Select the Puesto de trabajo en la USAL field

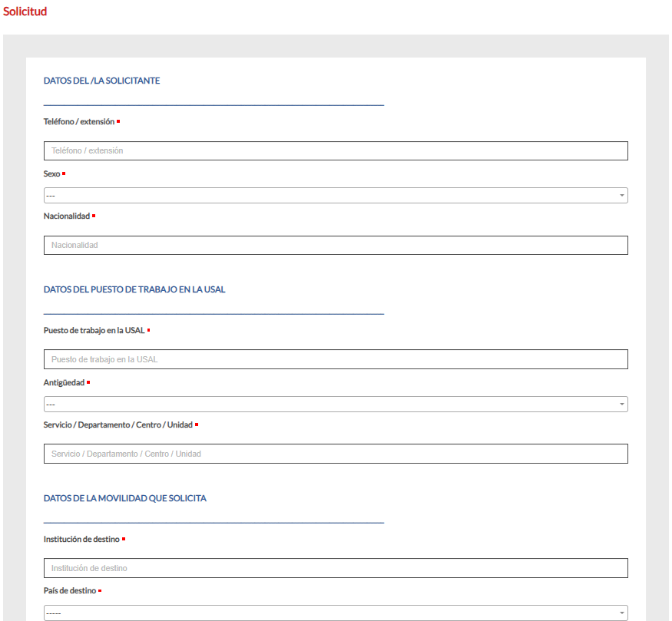336,359
